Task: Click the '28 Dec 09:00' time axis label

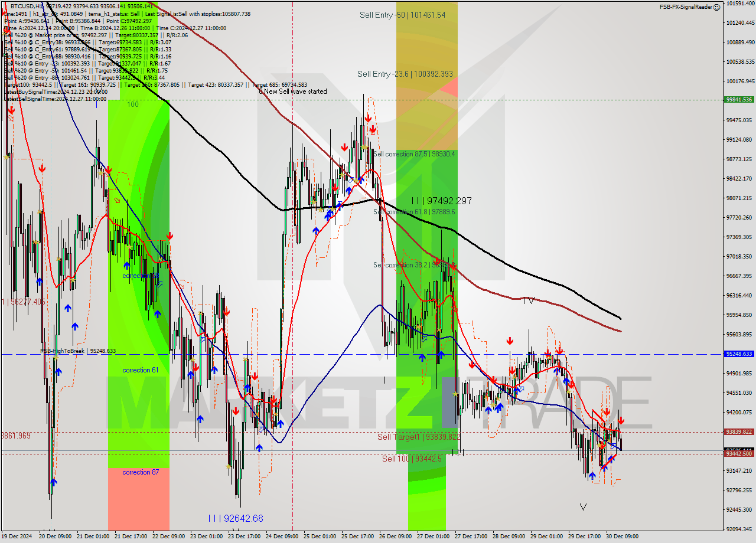Action: coord(509,537)
